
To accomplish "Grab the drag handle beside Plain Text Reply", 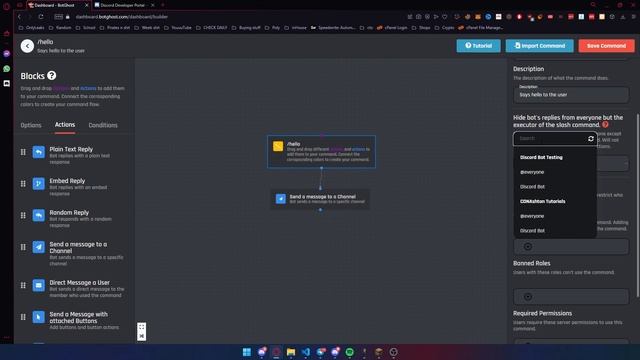I will pyautogui.click(x=23, y=152).
